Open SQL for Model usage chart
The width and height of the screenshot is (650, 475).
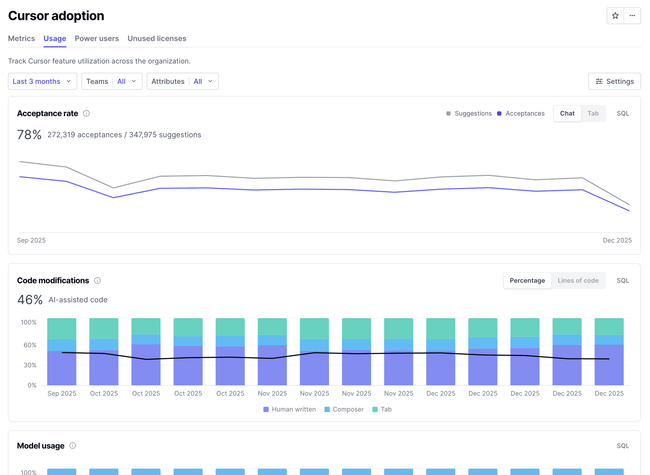623,446
